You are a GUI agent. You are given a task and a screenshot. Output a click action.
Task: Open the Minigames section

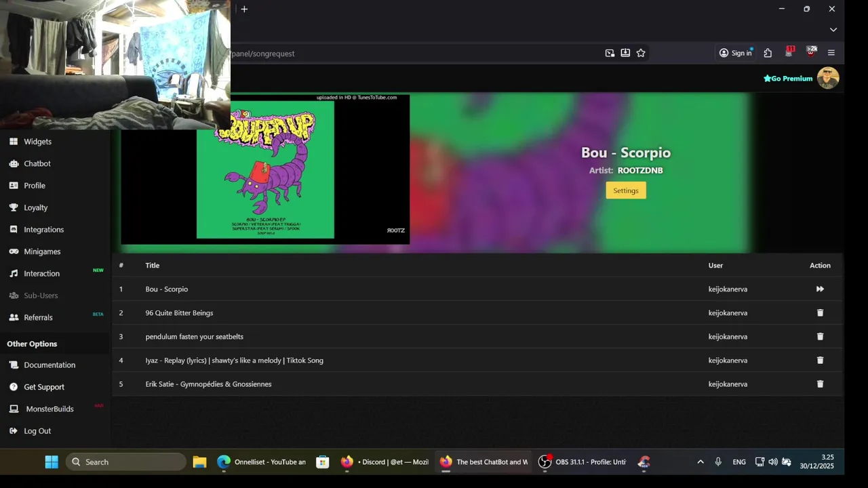pyautogui.click(x=42, y=251)
